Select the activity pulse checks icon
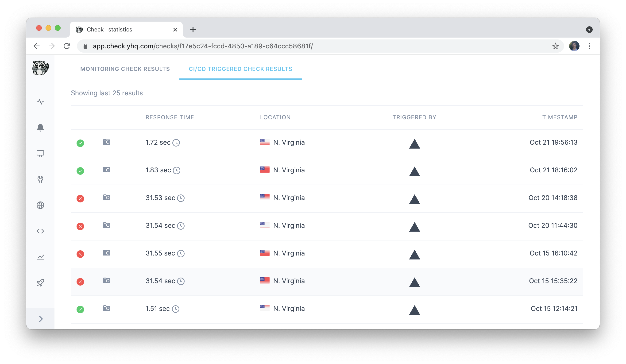The height and width of the screenshot is (364, 626). (x=40, y=102)
